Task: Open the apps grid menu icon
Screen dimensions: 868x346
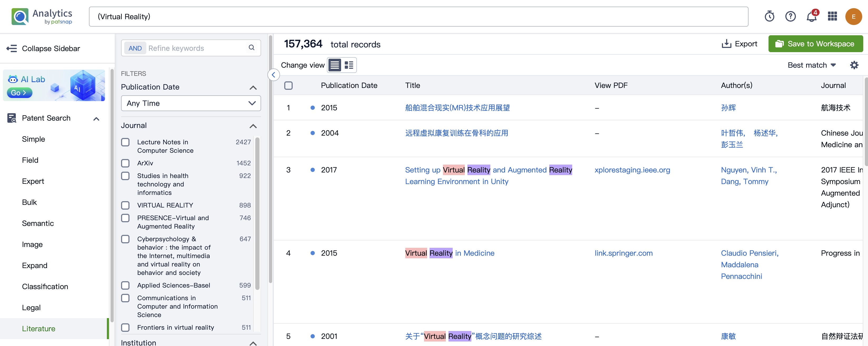Action: (x=832, y=16)
